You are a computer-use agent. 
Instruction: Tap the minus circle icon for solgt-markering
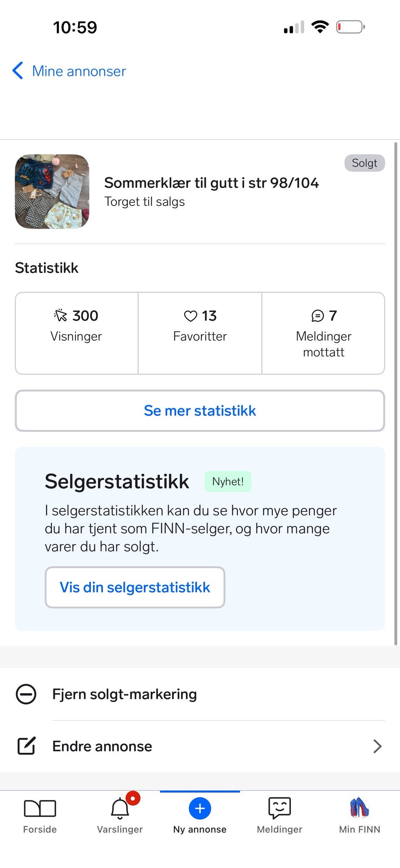26,694
